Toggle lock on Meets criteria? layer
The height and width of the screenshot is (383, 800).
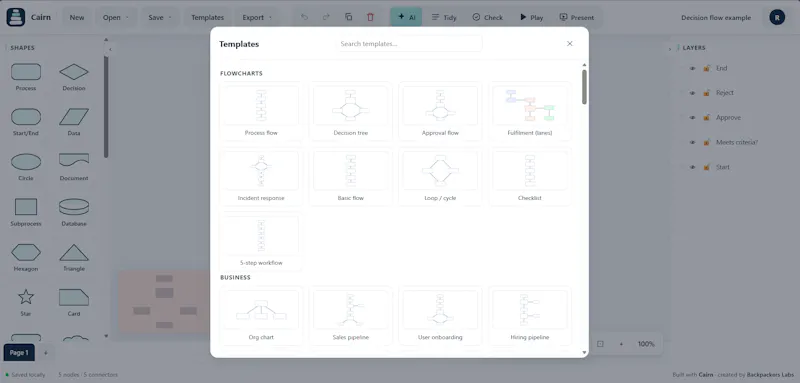(x=707, y=142)
